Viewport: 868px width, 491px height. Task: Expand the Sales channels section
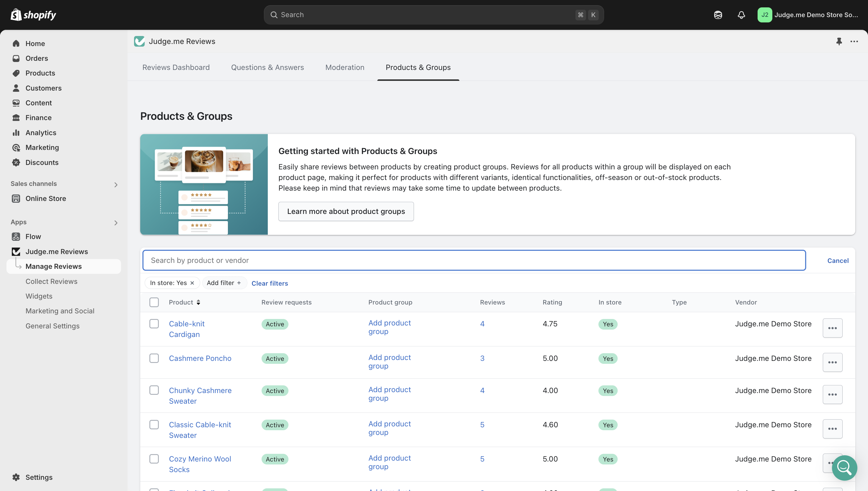pyautogui.click(x=116, y=184)
